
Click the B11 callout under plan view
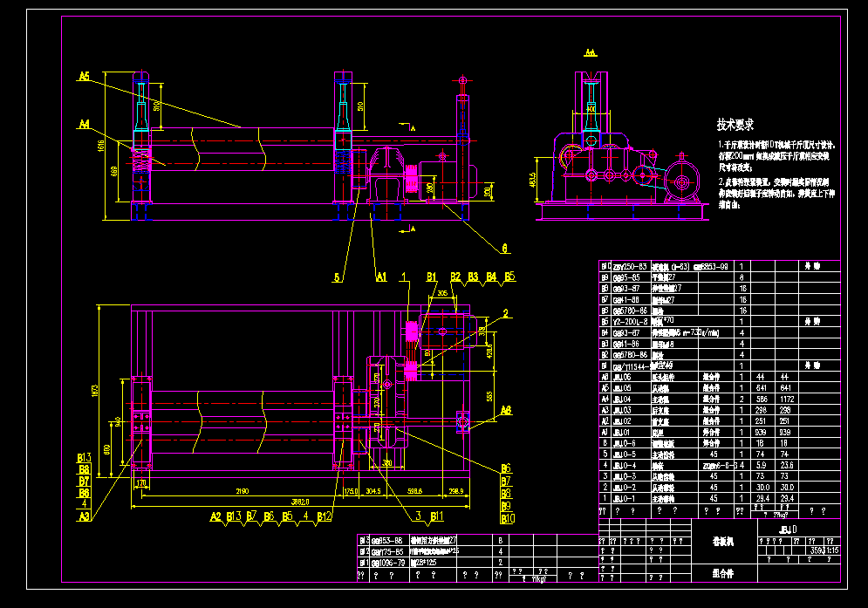[435, 516]
